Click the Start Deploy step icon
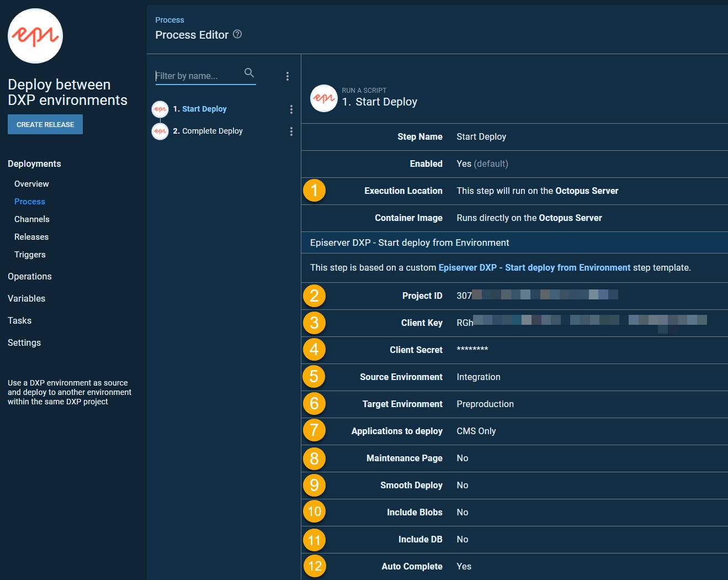 [160, 109]
